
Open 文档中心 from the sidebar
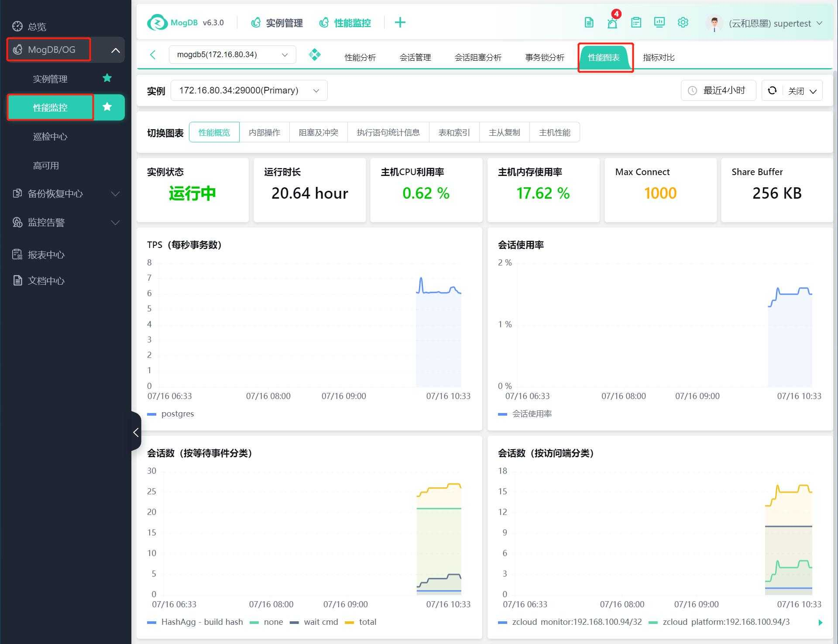coord(38,281)
